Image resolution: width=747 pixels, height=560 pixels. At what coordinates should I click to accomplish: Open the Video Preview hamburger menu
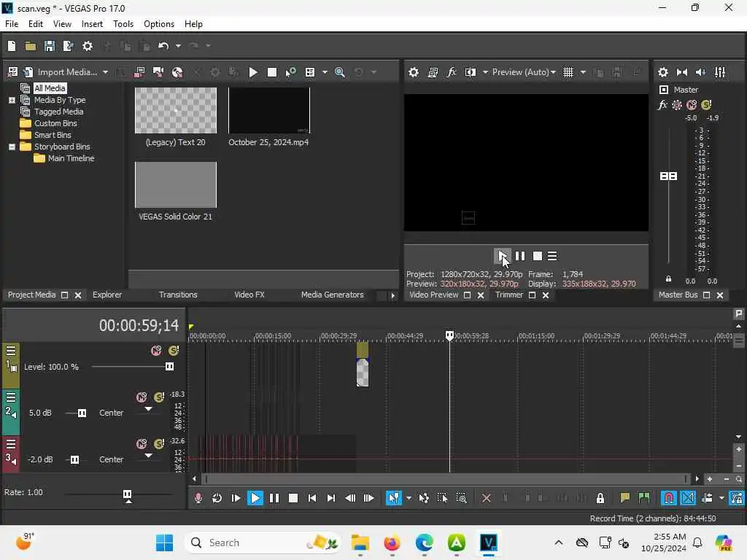pos(552,256)
